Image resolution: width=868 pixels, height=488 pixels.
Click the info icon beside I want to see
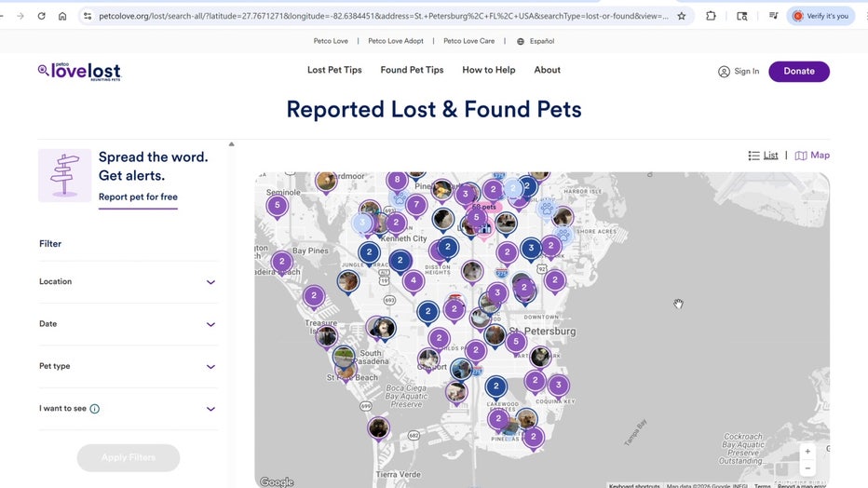(95, 409)
